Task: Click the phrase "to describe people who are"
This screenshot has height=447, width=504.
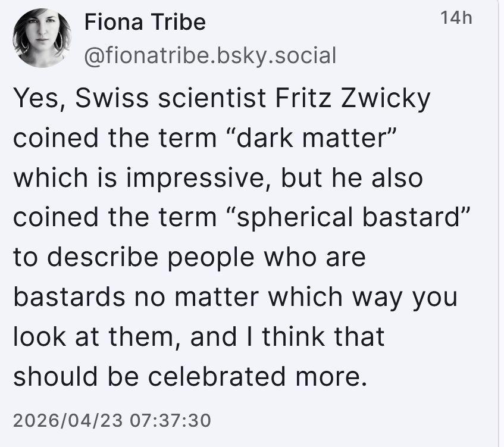Action: click(190, 258)
